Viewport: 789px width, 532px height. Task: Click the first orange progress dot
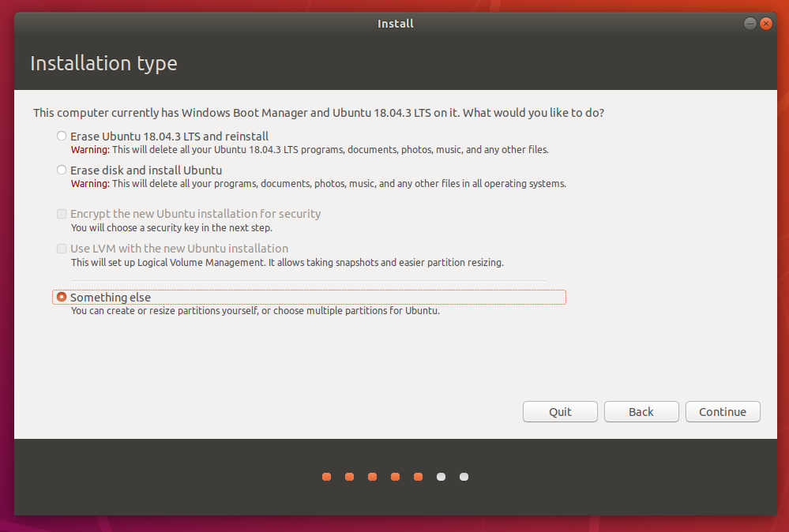(326, 477)
